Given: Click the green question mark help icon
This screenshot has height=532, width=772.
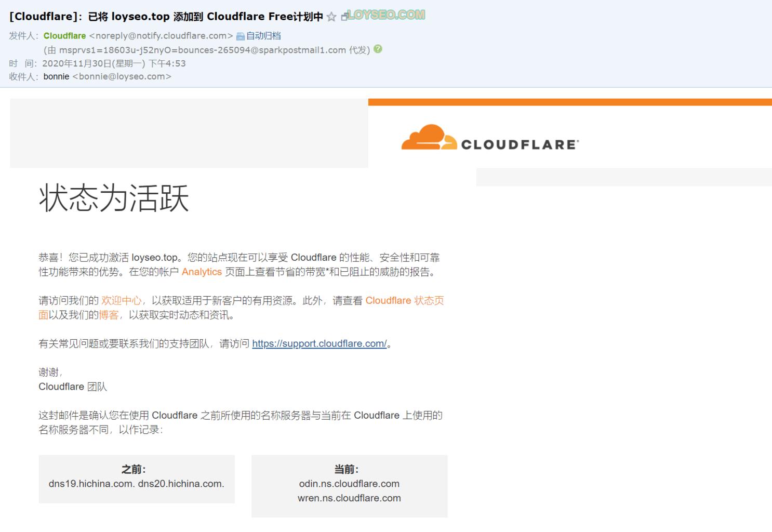Looking at the screenshot, I should 378,50.
